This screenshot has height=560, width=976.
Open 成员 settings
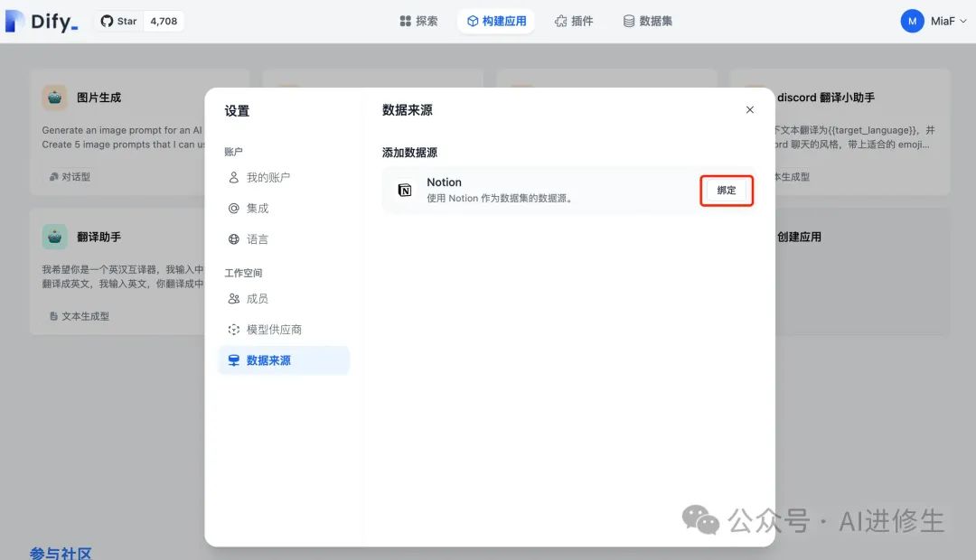pyautogui.click(x=284, y=299)
